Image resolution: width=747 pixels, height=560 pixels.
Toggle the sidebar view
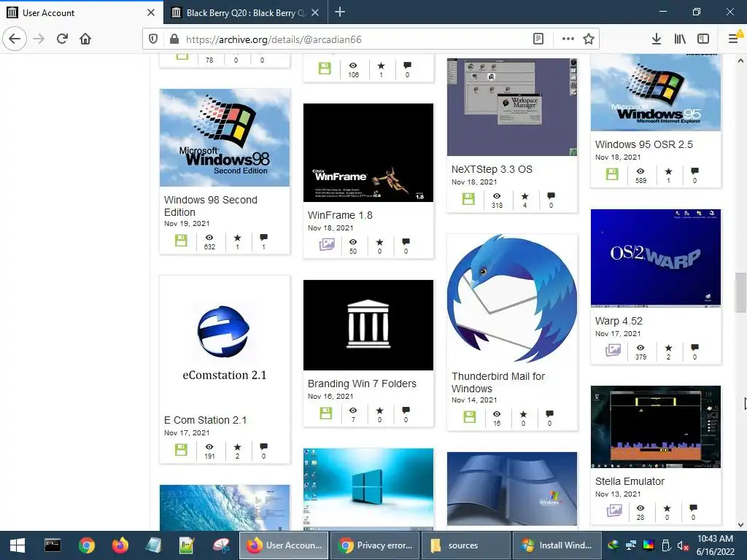[x=703, y=39]
